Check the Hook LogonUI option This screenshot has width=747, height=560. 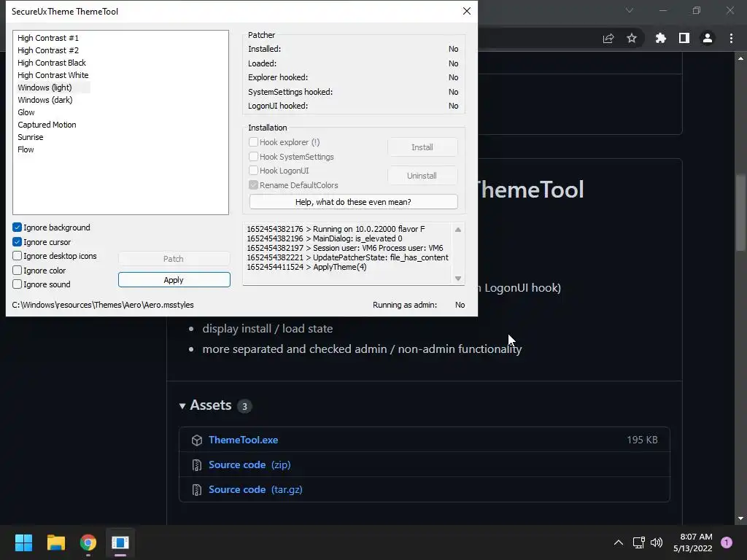point(253,171)
